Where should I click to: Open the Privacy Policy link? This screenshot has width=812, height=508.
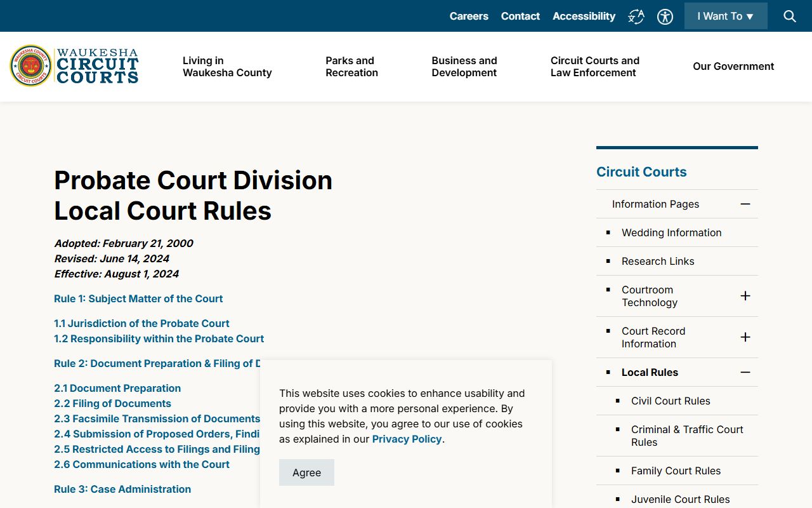(x=407, y=439)
